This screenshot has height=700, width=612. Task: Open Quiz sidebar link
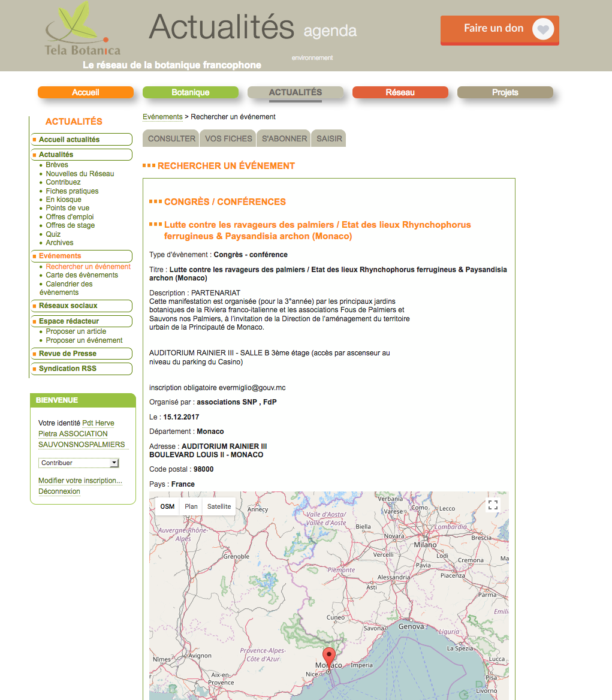point(53,234)
